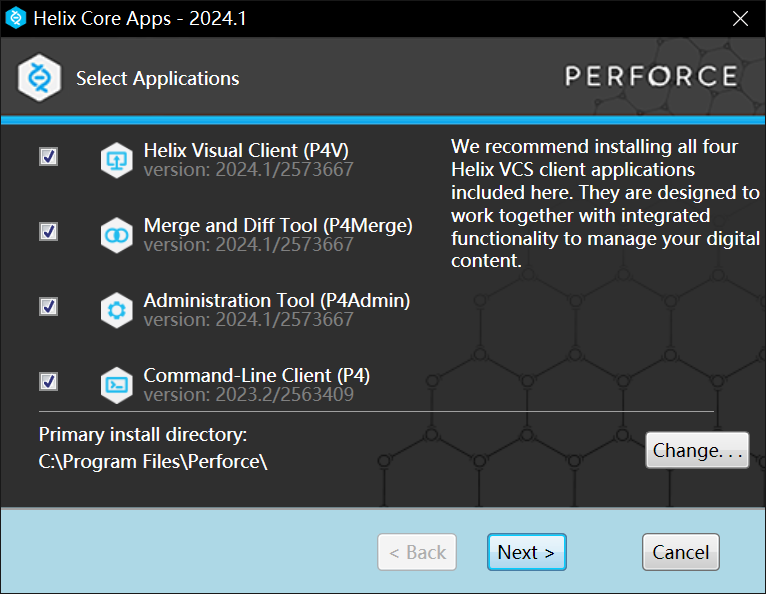Untick the Command-Line Client (P4) checkbox
Screen dimensions: 766x594
(x=48, y=382)
